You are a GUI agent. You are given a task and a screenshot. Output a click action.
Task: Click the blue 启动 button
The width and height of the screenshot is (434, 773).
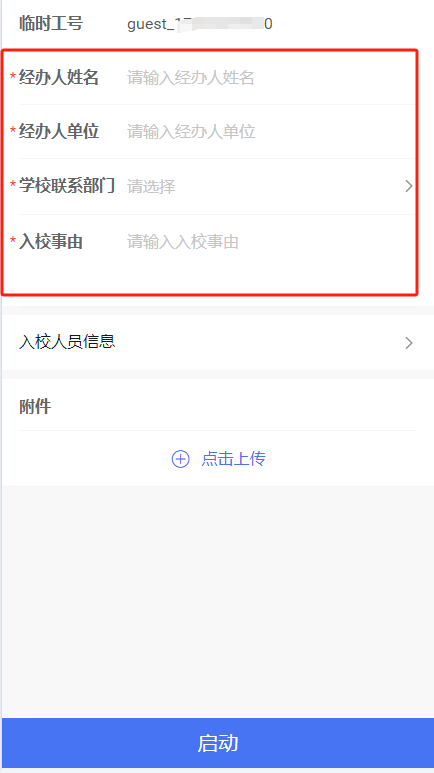218,743
